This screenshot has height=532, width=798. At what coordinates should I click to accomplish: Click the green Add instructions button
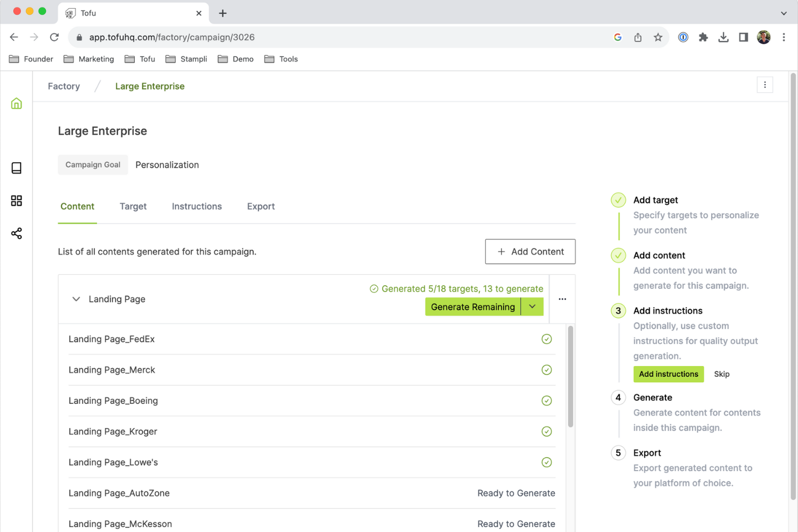coord(669,374)
